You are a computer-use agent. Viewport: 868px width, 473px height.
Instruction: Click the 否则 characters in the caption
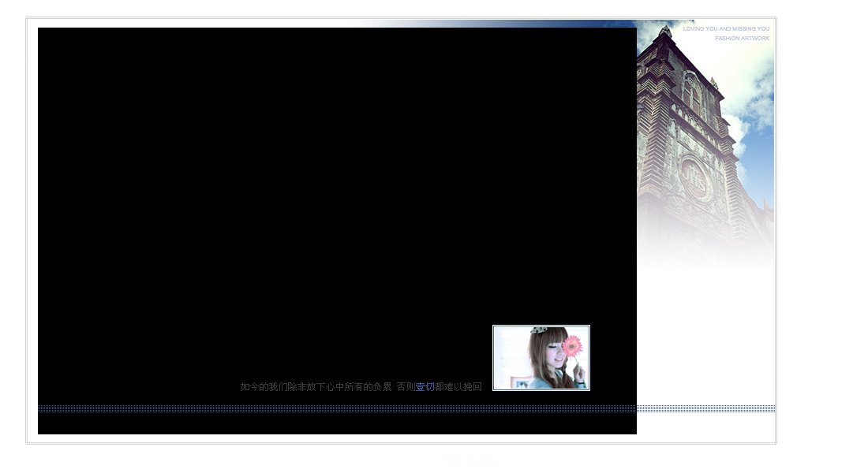coord(406,387)
